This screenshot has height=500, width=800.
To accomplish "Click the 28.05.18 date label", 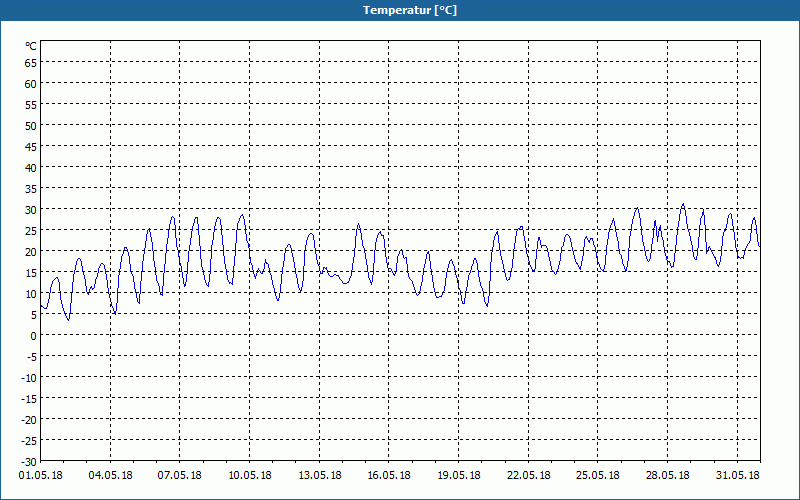I will 667,476.
